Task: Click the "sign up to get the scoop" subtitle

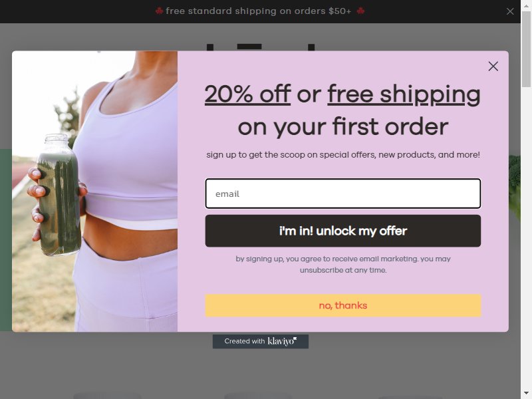Action: 343,155
